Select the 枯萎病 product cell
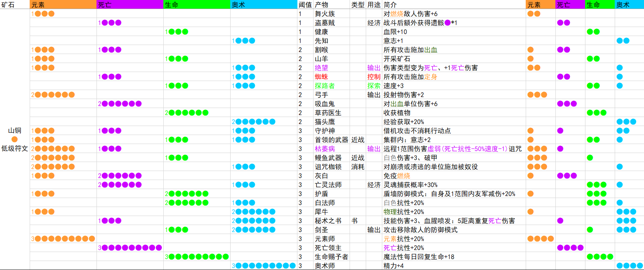 pyautogui.click(x=332, y=148)
